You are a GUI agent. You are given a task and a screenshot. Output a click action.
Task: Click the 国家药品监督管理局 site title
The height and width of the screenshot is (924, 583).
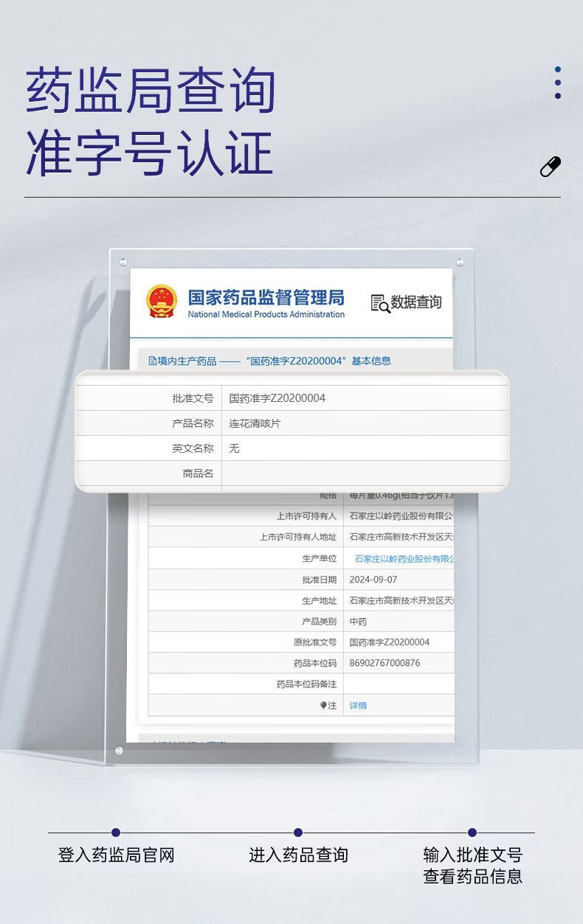[x=266, y=297]
